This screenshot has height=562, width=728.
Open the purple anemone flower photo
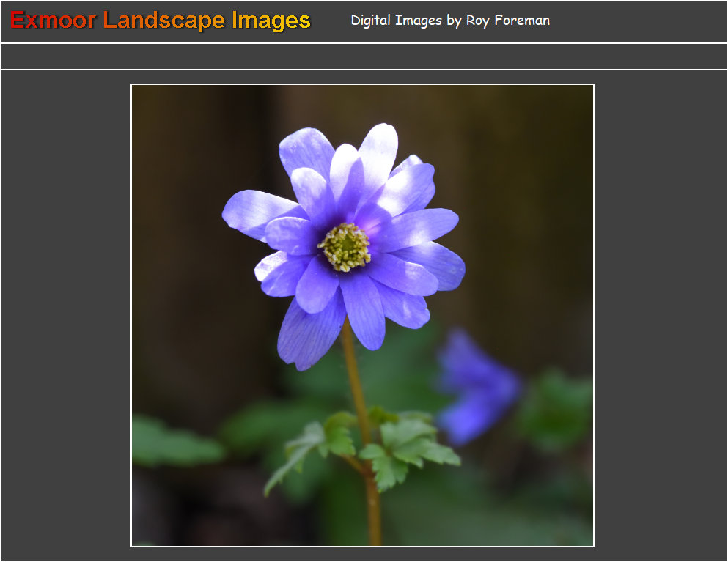pyautogui.click(x=362, y=315)
